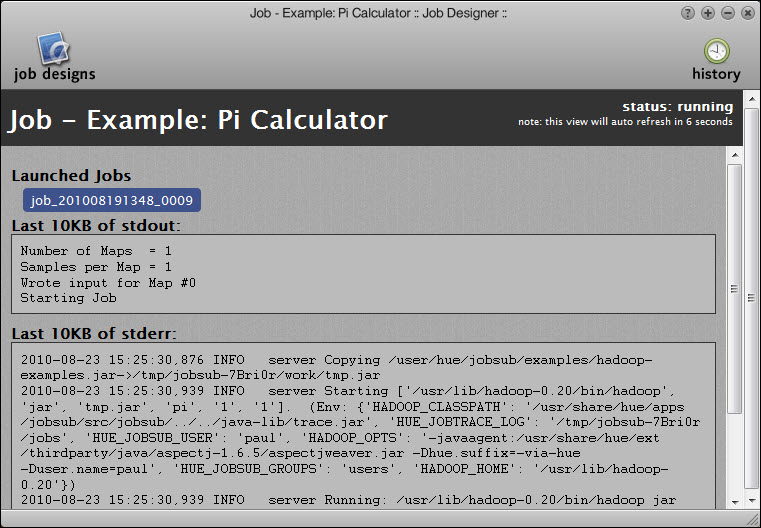Click the "Job – Example: Pi Calculator" heading

(x=198, y=120)
